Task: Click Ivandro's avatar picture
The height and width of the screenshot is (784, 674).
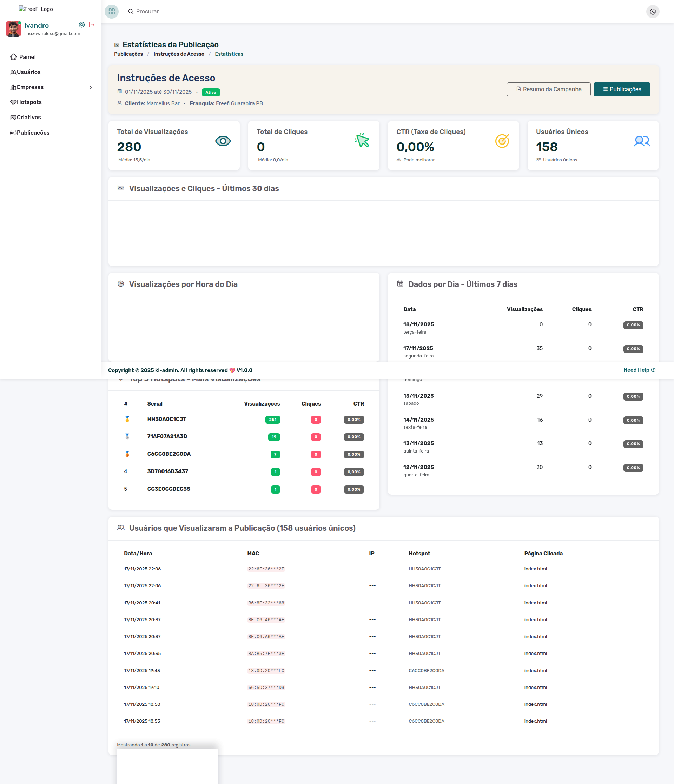Action: click(x=14, y=29)
